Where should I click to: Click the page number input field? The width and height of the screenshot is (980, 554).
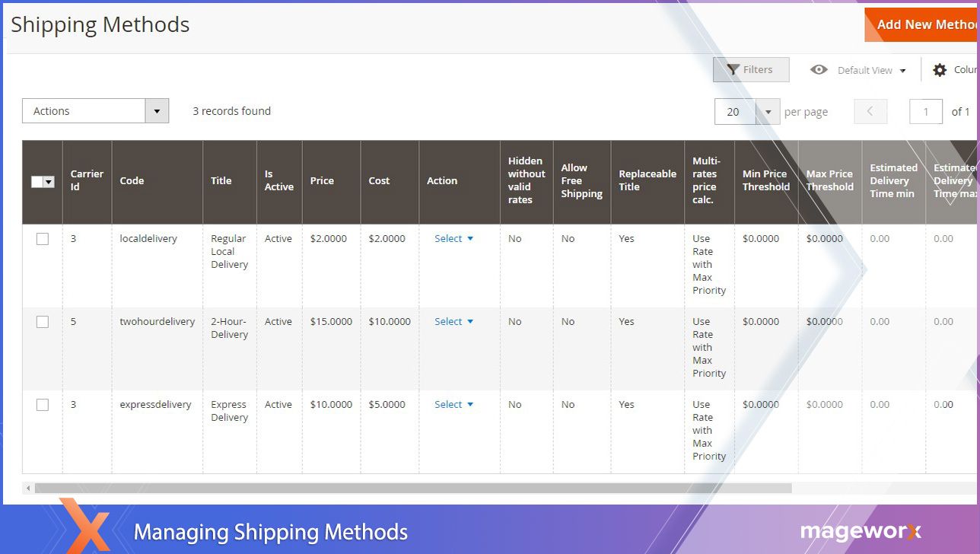[925, 111]
